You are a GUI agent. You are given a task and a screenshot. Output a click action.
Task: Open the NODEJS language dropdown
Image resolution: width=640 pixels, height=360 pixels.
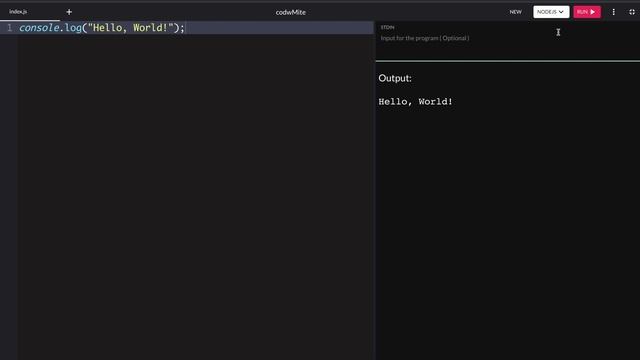pos(551,12)
